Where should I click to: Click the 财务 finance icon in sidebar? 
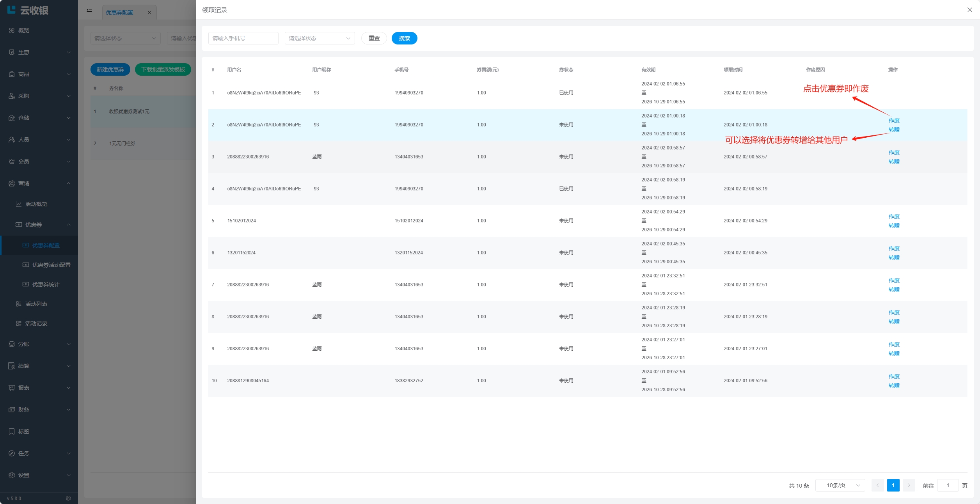tap(12, 410)
